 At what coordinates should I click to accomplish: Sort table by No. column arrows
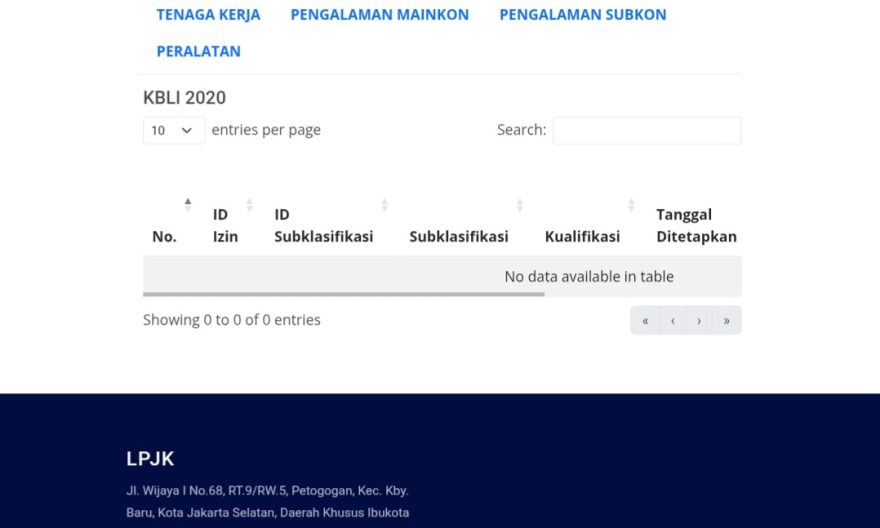click(x=187, y=205)
